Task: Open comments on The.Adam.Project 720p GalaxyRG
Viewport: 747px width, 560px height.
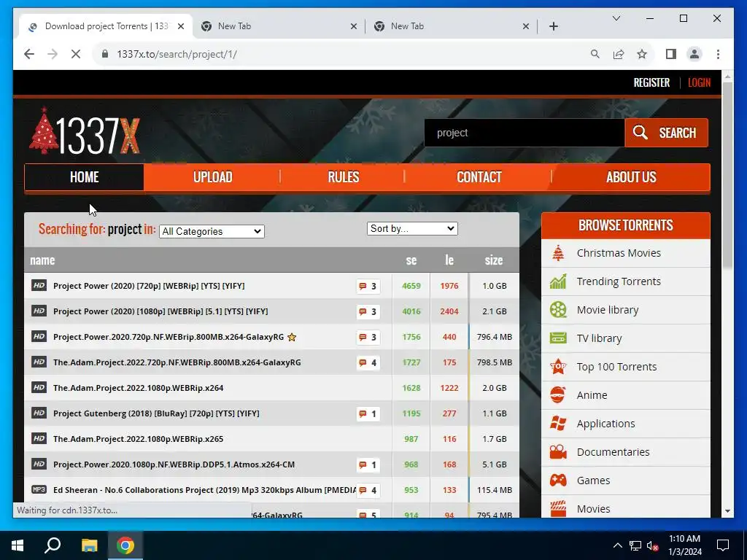Action: tap(368, 363)
